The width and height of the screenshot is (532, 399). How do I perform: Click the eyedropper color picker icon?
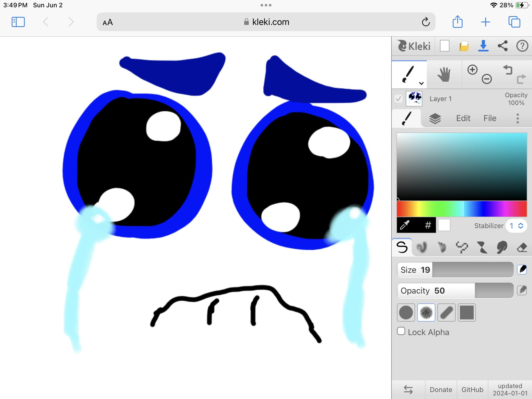[405, 225]
